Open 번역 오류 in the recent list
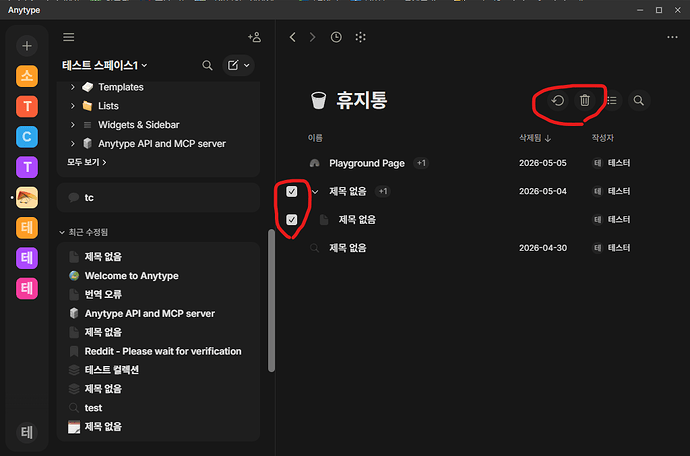Image resolution: width=690 pixels, height=456 pixels. [103, 294]
